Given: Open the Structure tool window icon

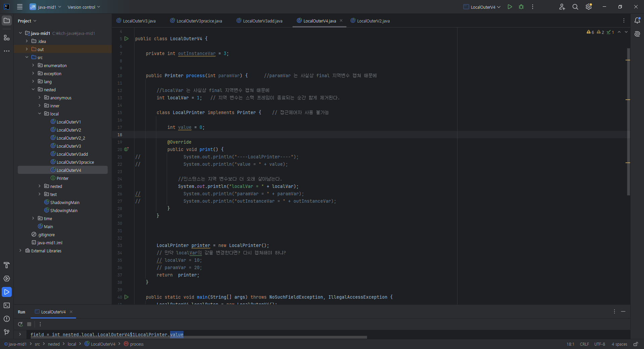Looking at the screenshot, I should coord(7,38).
